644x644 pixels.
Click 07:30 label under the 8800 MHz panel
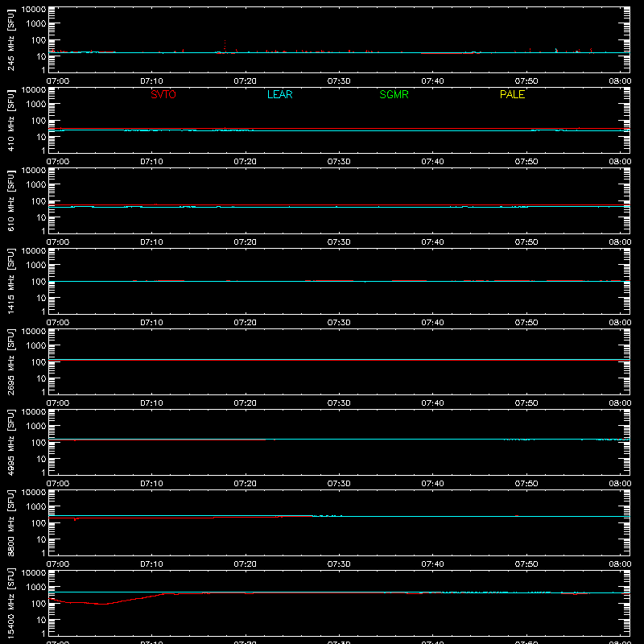coord(339,564)
